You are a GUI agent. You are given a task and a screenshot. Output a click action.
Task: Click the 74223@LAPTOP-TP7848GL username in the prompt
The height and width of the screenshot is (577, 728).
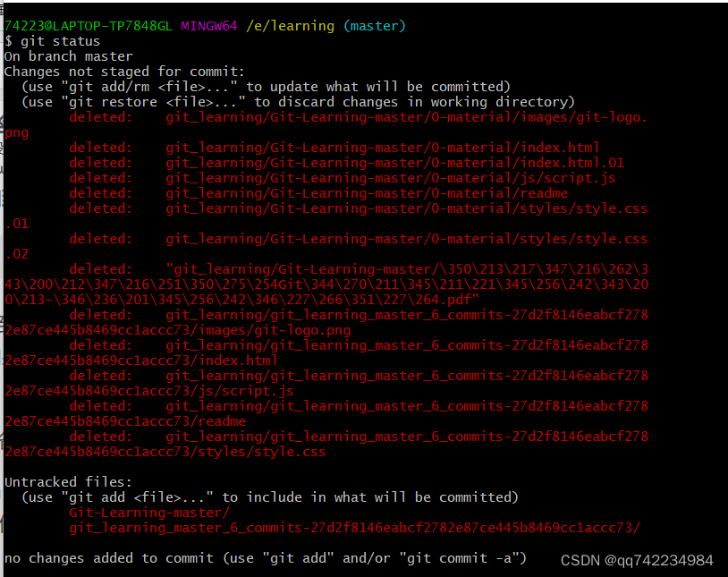point(88,26)
